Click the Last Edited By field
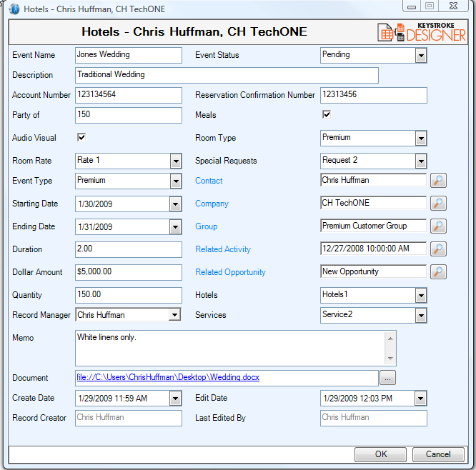This screenshot has height=470, width=476. [x=373, y=418]
